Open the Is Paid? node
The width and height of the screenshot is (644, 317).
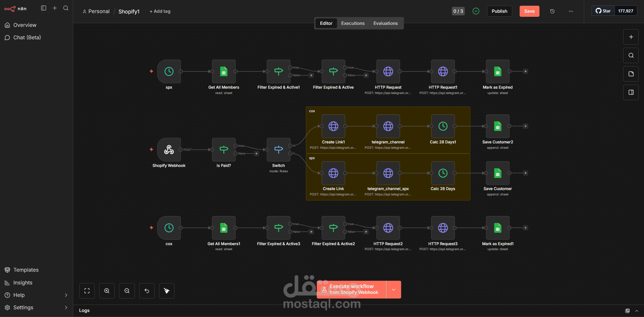click(224, 150)
